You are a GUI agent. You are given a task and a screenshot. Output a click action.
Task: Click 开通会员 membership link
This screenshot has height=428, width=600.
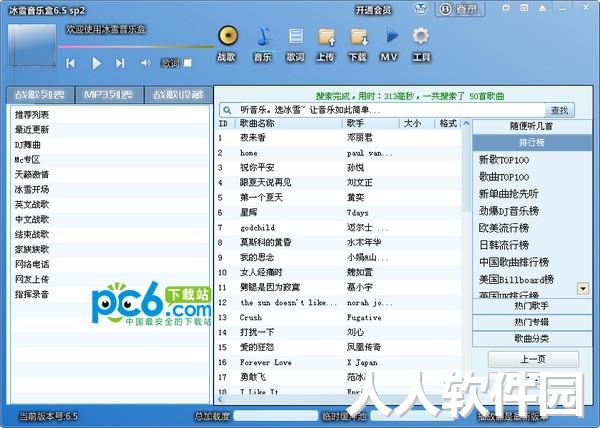coord(373,10)
